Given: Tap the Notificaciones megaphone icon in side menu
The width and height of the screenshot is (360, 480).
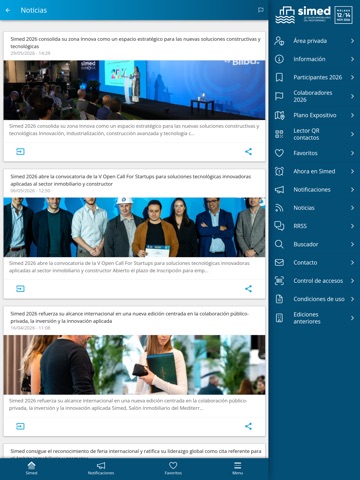Looking at the screenshot, I should coord(279,190).
